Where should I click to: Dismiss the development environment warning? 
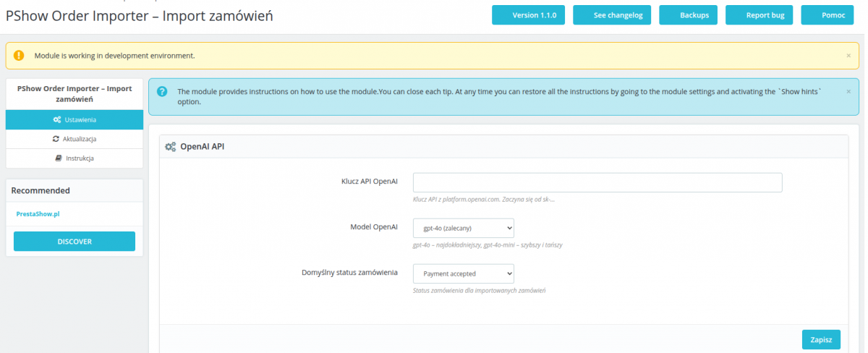tap(848, 55)
